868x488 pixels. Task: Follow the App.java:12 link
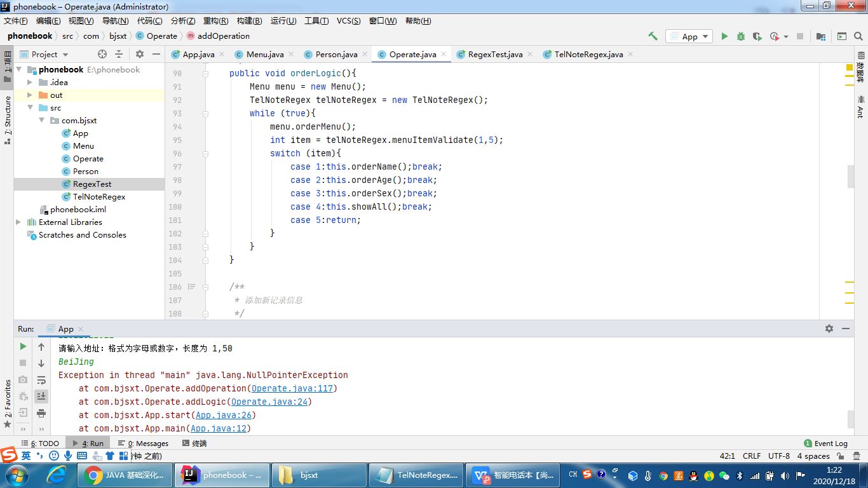(218, 428)
